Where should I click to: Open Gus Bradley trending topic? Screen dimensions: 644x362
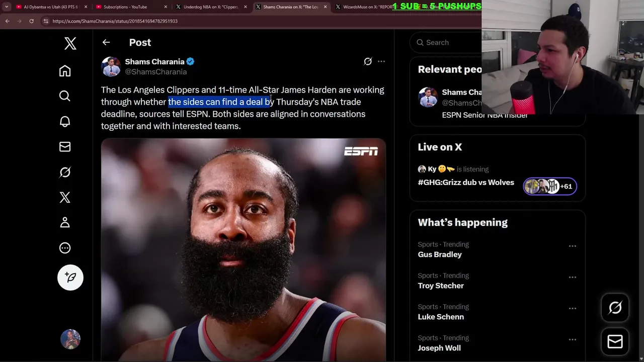(x=440, y=254)
